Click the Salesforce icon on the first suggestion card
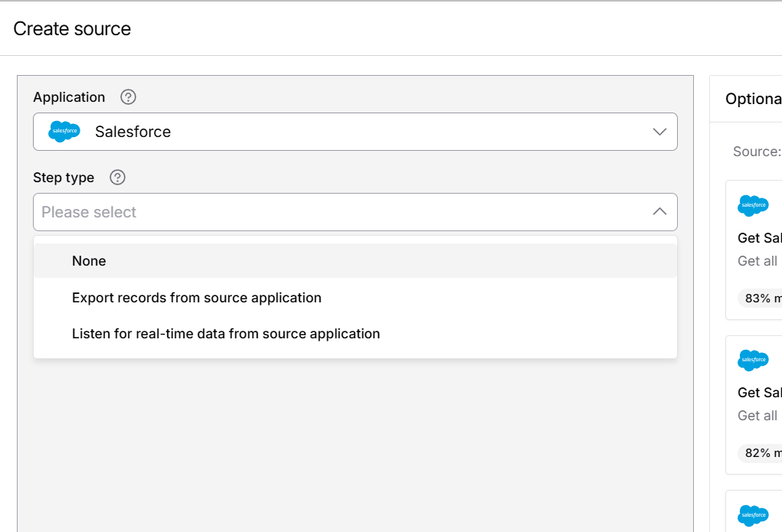Viewport: 782px width, 532px height. click(x=753, y=205)
